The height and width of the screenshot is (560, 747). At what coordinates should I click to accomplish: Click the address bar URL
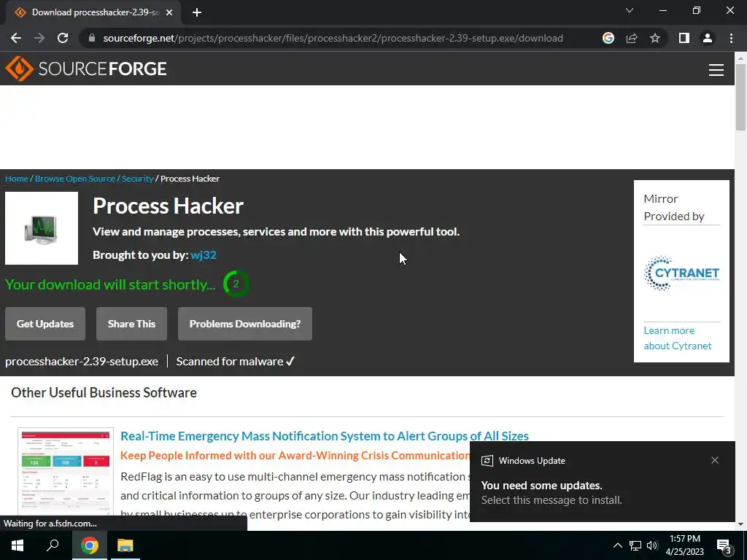[333, 38]
